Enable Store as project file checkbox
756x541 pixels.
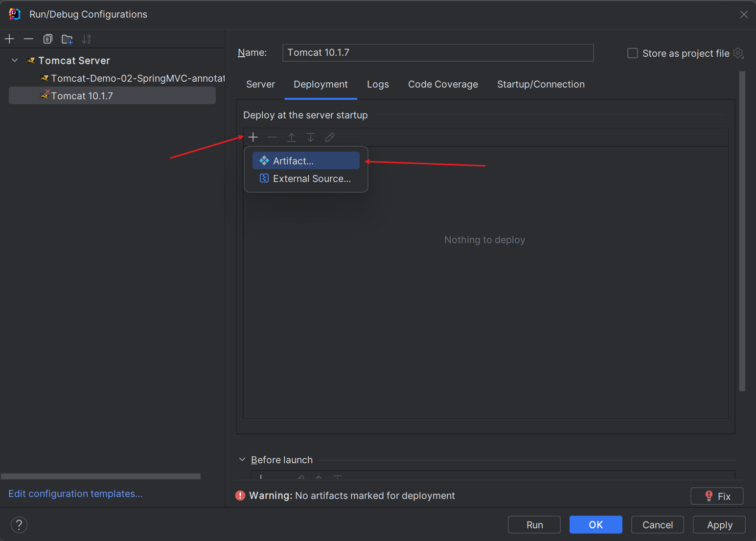(x=633, y=53)
